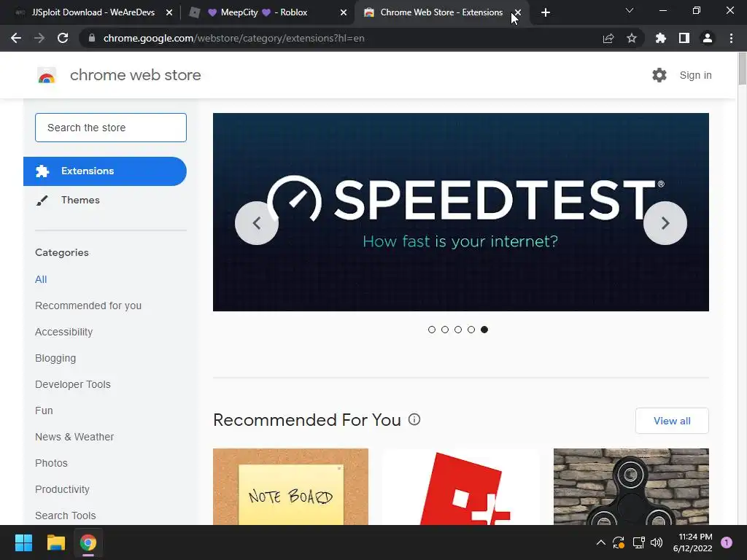Open the Recommended for you category

[x=88, y=306]
